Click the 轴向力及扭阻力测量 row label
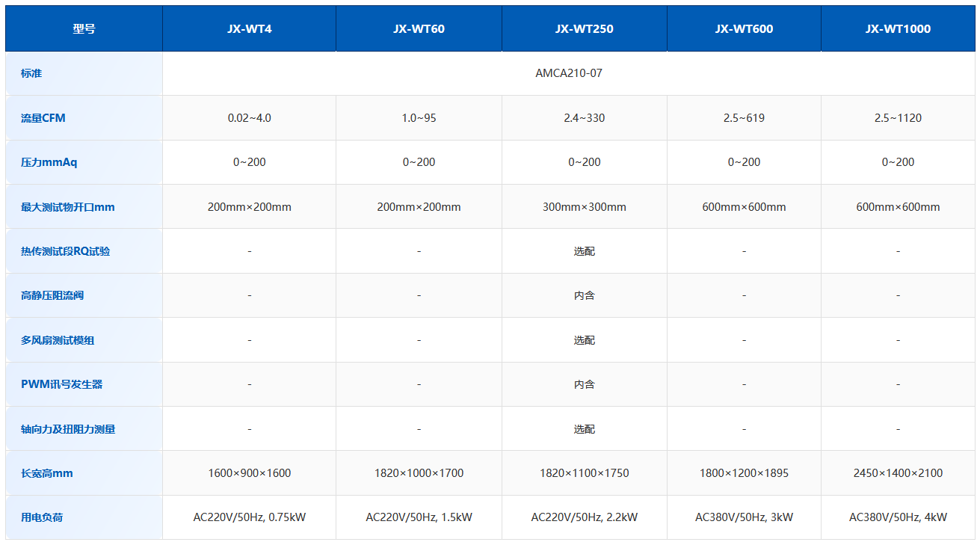Screen dimensions: 980x545 (68, 429)
